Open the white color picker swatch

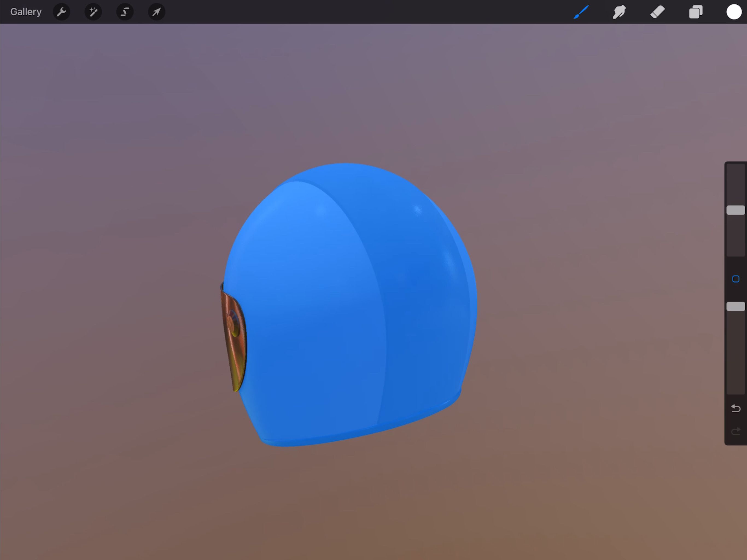tap(734, 12)
